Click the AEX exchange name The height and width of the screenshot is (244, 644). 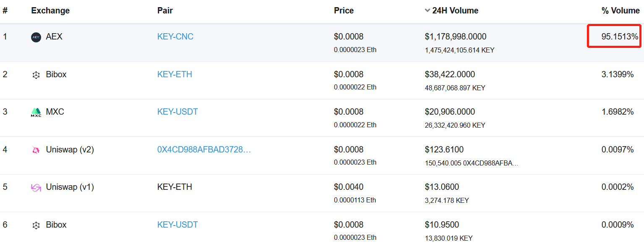pyautogui.click(x=54, y=37)
